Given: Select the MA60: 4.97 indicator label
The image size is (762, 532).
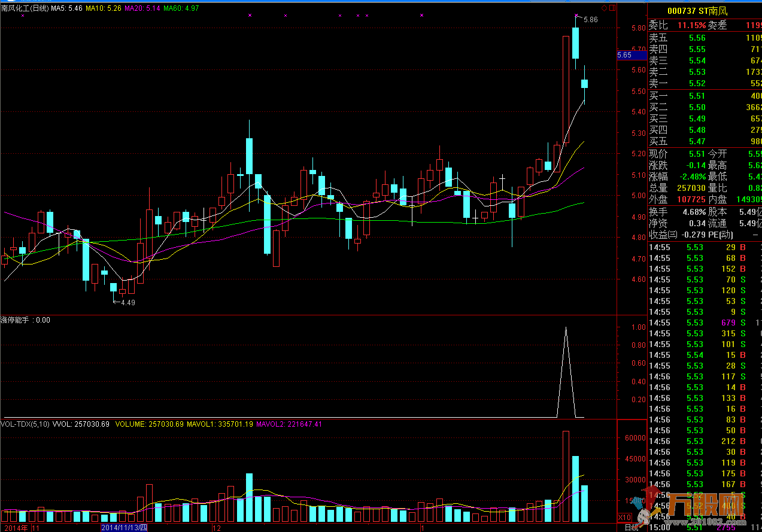Looking at the screenshot, I should (x=181, y=8).
